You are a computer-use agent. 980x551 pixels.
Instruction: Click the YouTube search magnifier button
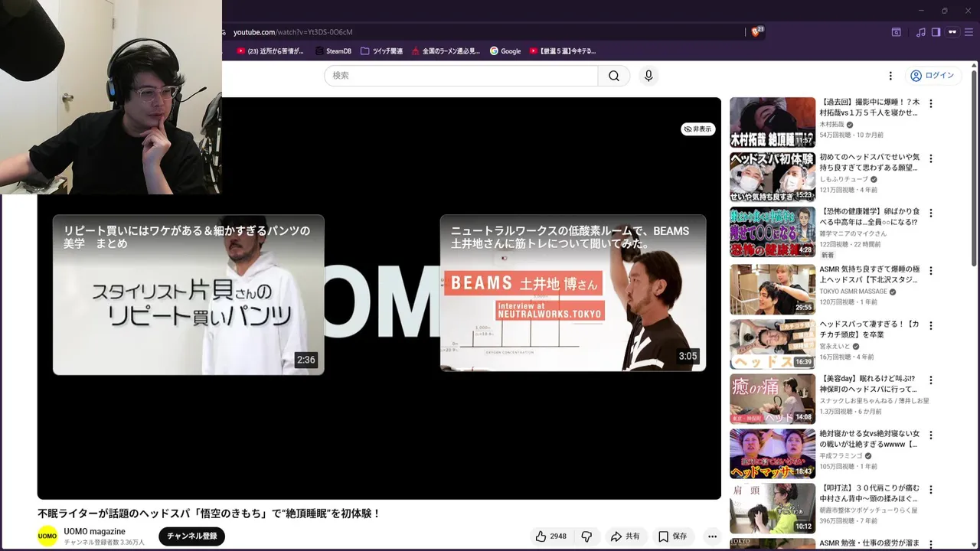(x=614, y=76)
